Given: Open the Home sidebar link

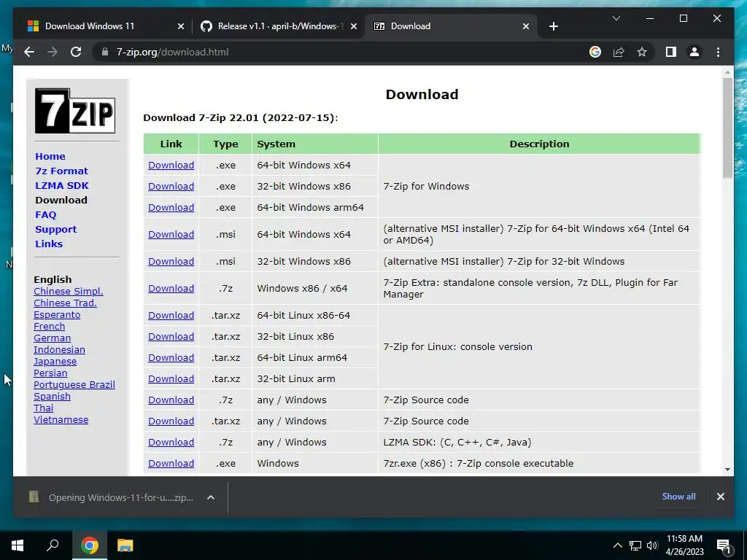Looking at the screenshot, I should (x=50, y=156).
